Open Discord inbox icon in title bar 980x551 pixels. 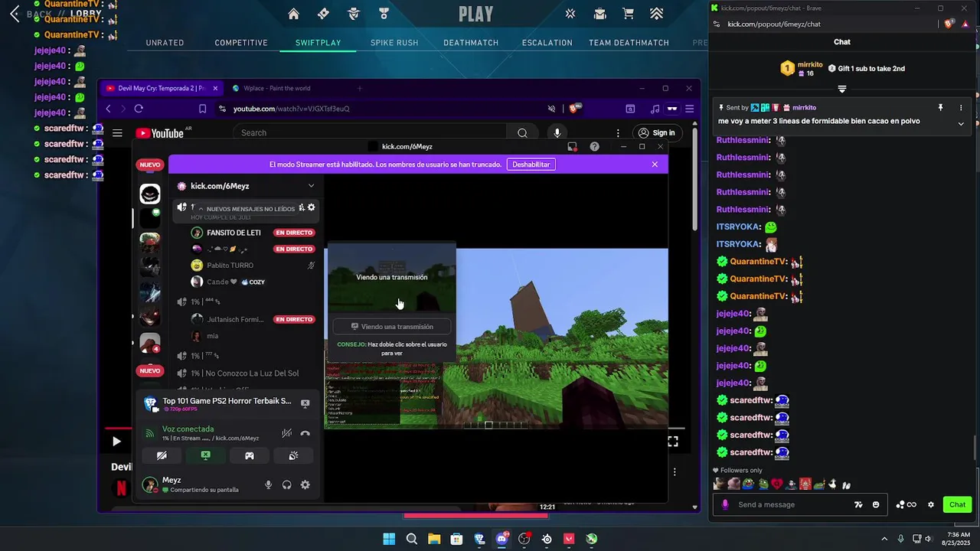tap(572, 146)
